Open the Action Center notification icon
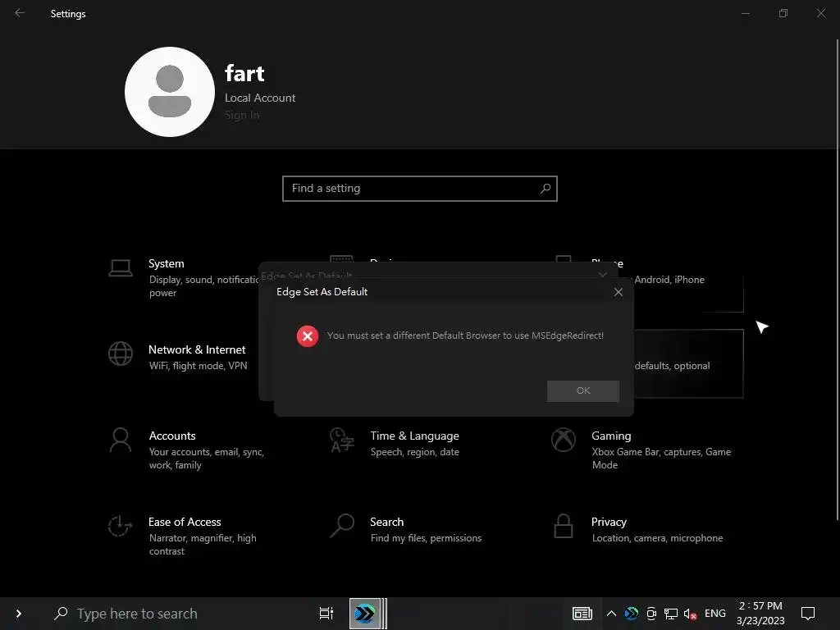The height and width of the screenshot is (630, 840). click(808, 614)
